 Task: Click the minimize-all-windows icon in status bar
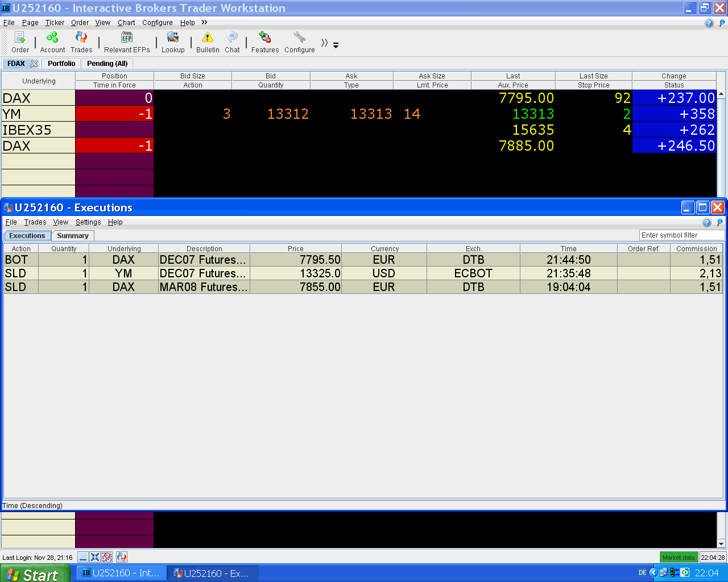point(83,557)
